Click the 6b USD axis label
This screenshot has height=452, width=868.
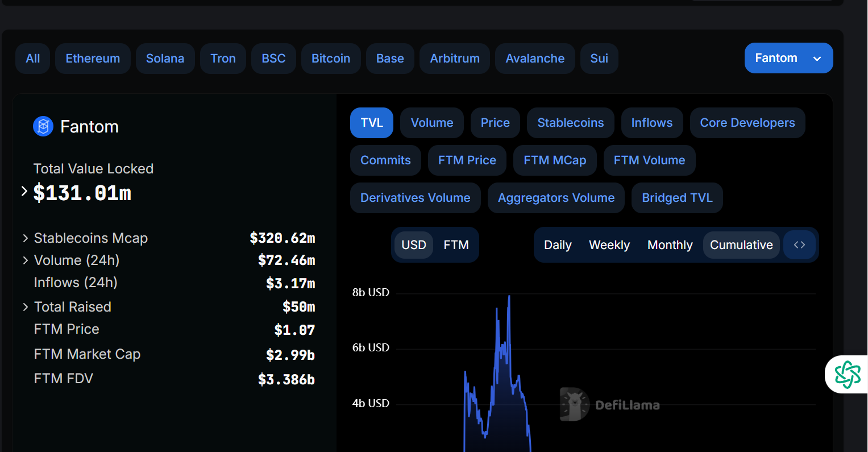tap(371, 348)
